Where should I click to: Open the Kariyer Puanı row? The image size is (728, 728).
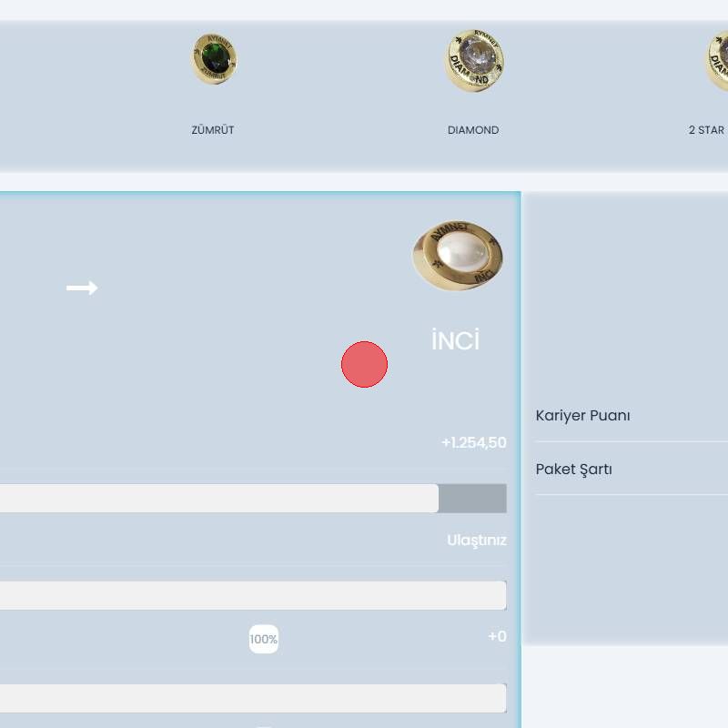tap(583, 416)
